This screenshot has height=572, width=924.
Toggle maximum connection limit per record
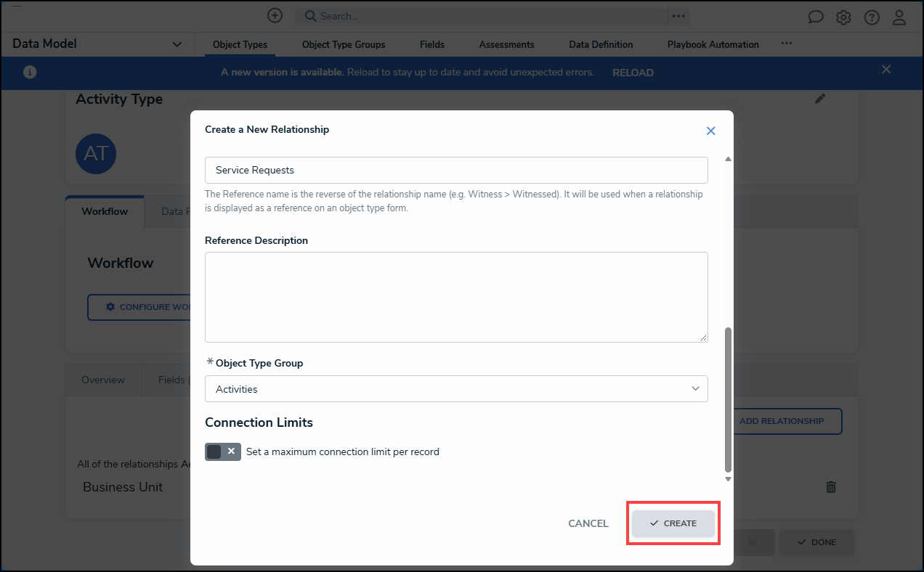pos(223,452)
